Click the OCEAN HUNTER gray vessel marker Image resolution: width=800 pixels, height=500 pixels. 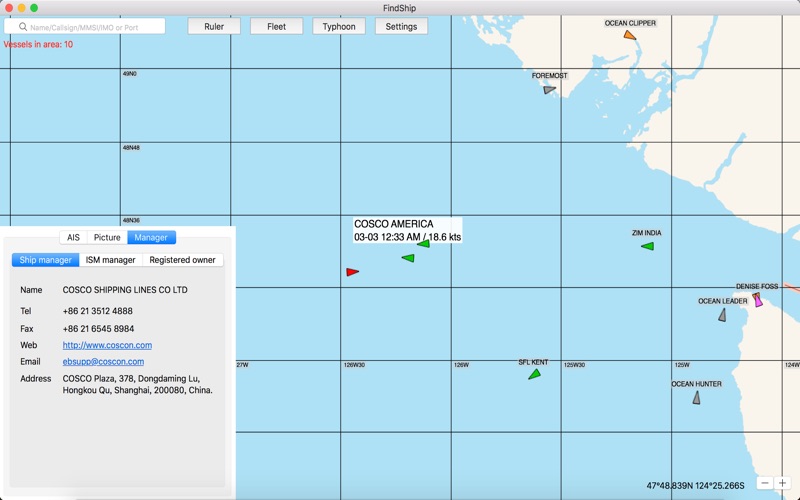[x=696, y=398]
